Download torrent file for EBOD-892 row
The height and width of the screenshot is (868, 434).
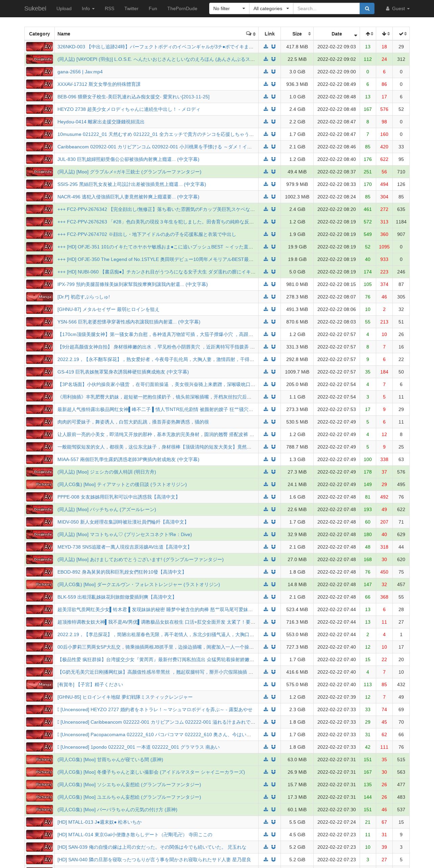click(x=266, y=572)
